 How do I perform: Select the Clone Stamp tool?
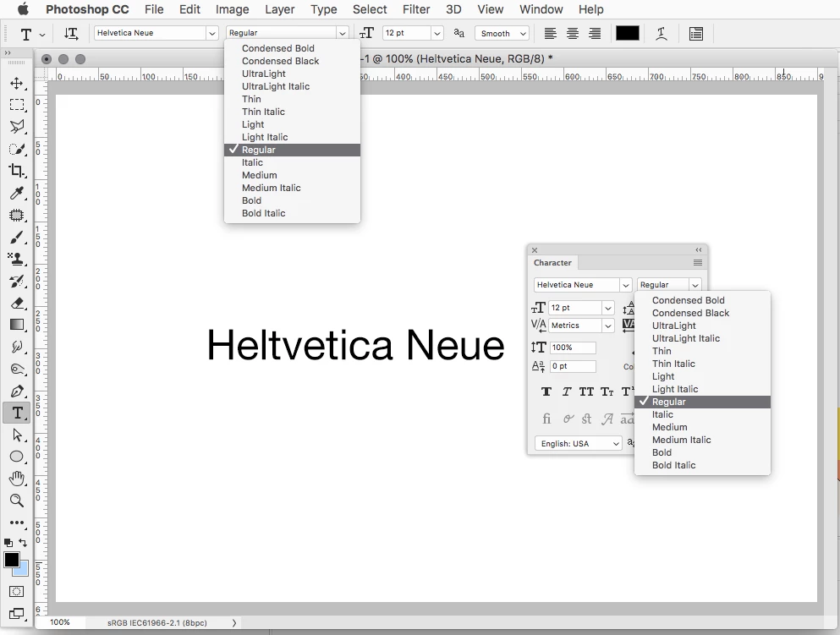point(17,259)
